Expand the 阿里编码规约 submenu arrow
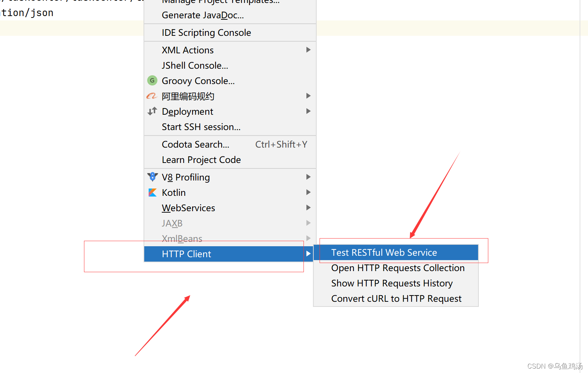This screenshot has width=588, height=373. point(308,96)
